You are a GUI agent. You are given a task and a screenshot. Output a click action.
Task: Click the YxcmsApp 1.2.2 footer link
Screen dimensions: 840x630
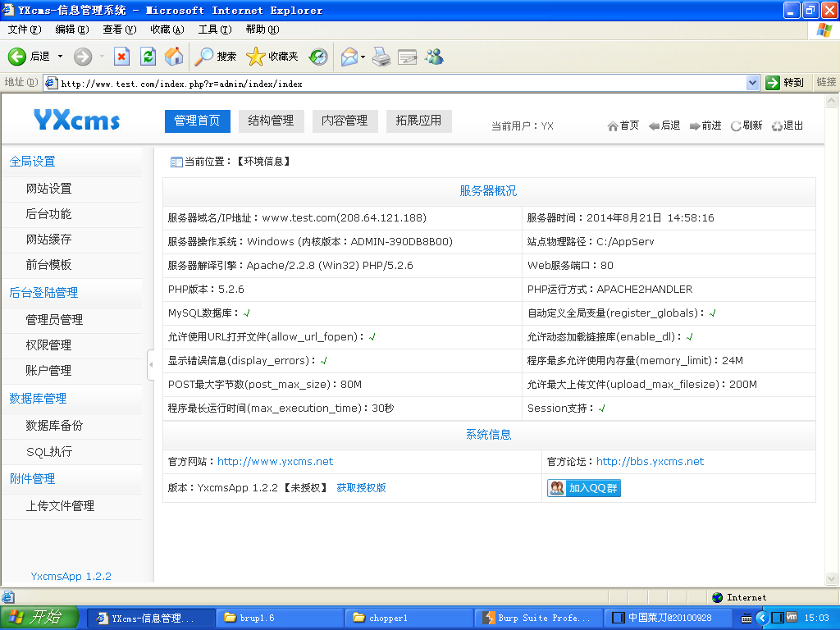point(71,577)
